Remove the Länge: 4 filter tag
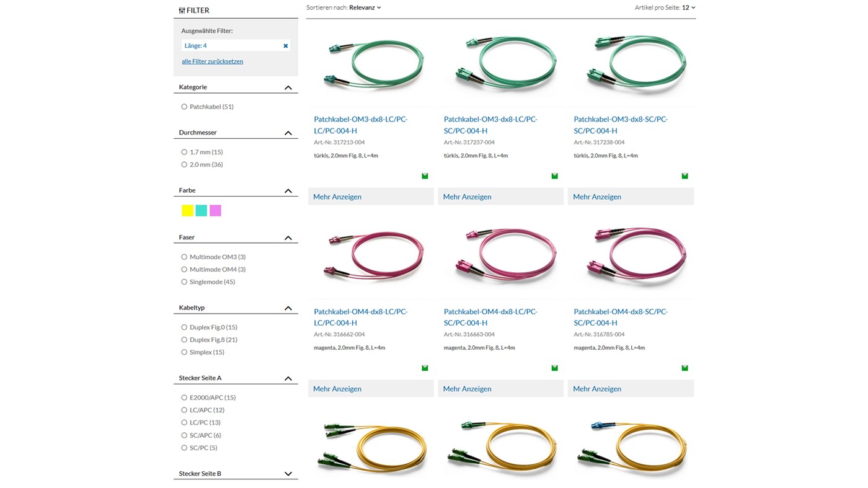868x488 pixels. (x=285, y=46)
